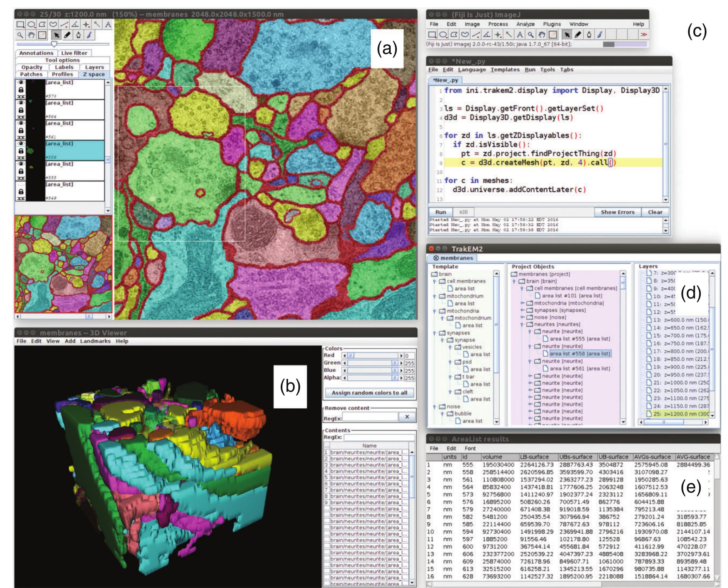Hide the selected area_list #558 via eye
The image size is (728, 588).
21,144
